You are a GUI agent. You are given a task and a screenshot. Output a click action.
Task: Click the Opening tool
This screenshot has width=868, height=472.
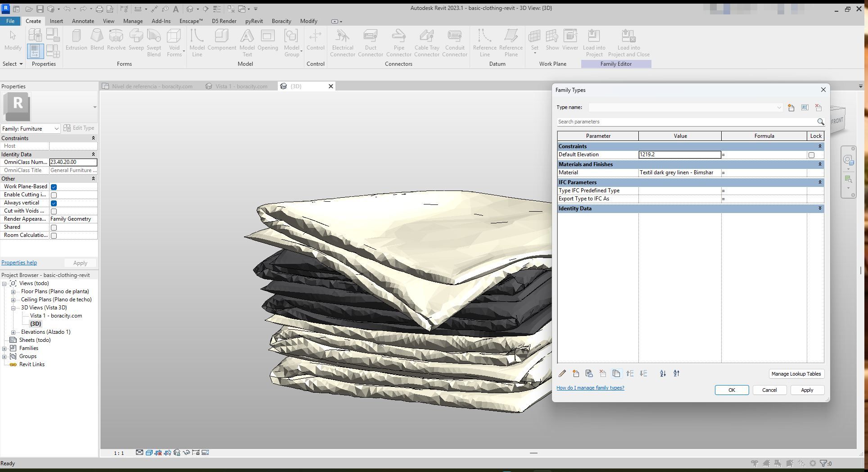267,40
